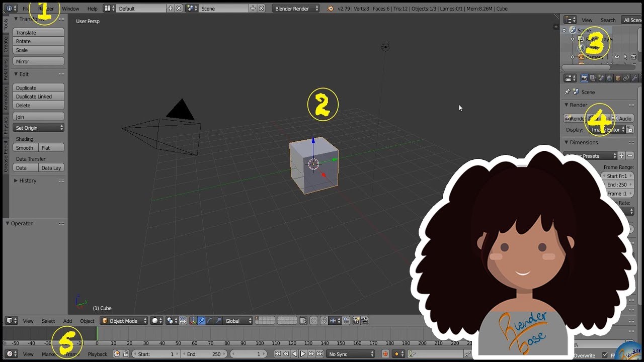Viewport: 644px width, 362px height.
Task: Select the scale manipulator icon
Action: [218, 321]
